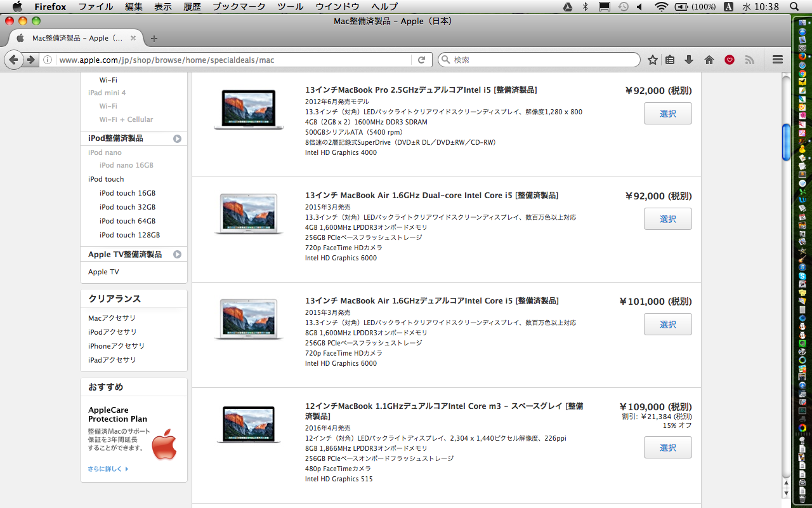Open 13インチMacBook Pro 2.5GHz product title
Image resolution: width=812 pixels, height=508 pixels.
coord(421,90)
